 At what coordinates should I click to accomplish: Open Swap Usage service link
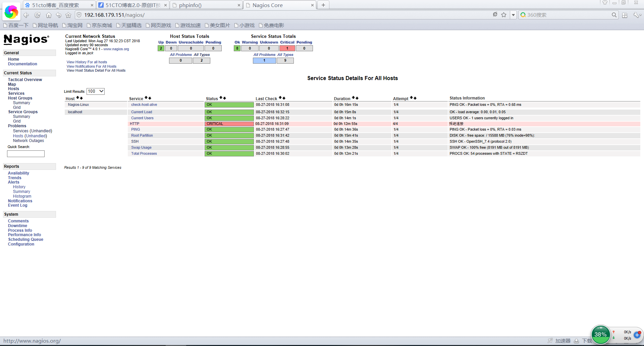(141, 147)
